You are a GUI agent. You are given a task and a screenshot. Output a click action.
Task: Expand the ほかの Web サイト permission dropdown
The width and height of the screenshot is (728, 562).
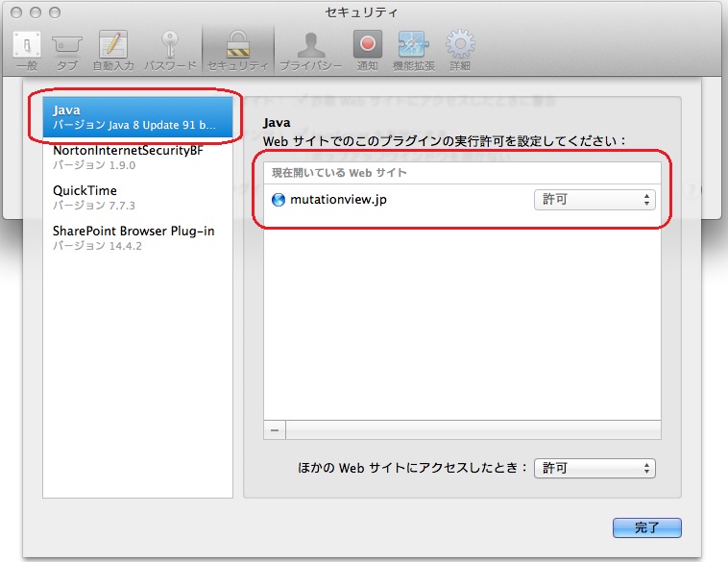pos(595,468)
